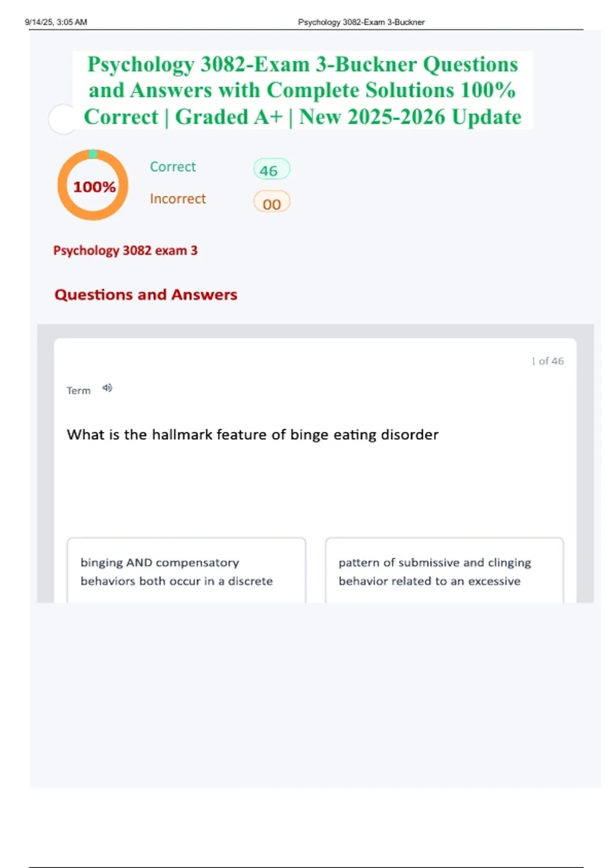This screenshot has height=868, width=613.
Task: Play audio with the speaker icon beside Term
Action: tap(107, 388)
